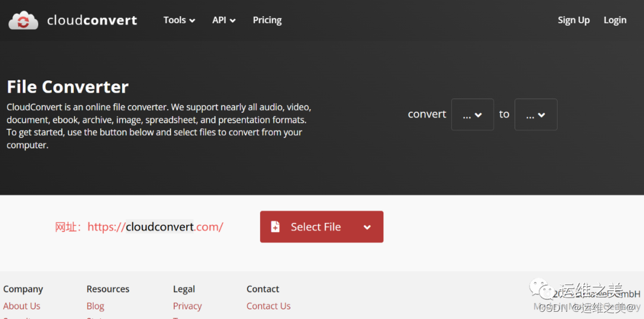The height and width of the screenshot is (319, 644).
Task: Open the API menu
Action: pyautogui.click(x=224, y=20)
